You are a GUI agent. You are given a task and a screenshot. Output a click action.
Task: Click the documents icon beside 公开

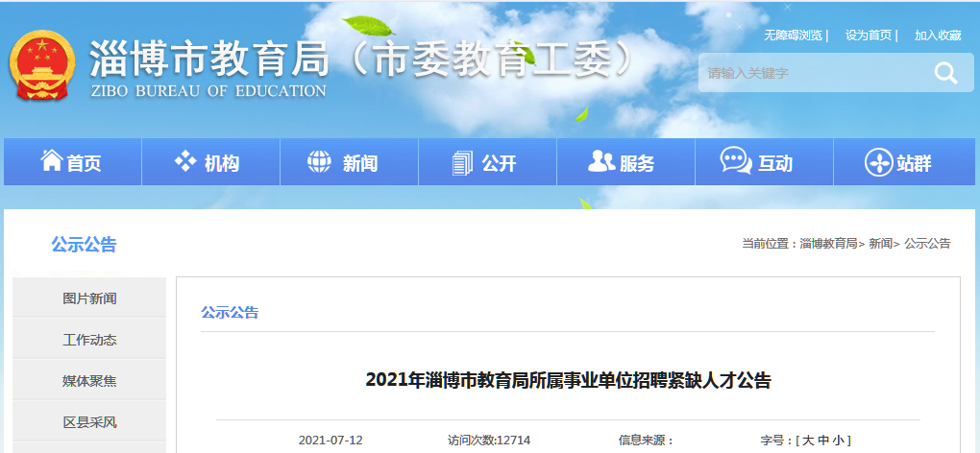[x=462, y=163]
